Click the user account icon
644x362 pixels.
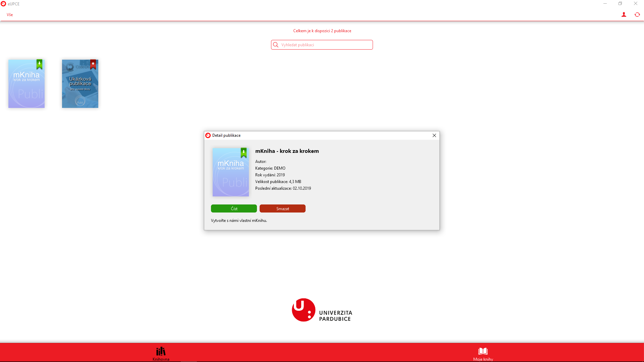point(624,15)
